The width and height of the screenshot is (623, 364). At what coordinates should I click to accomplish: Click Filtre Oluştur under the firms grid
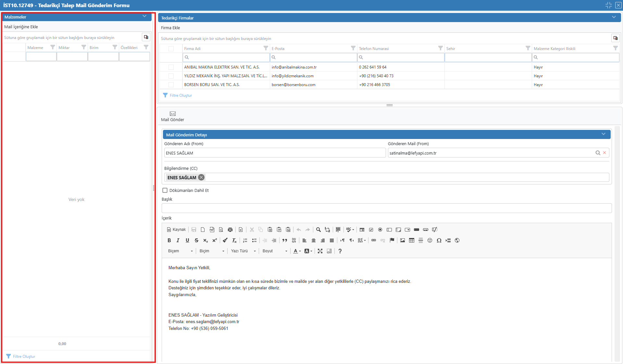[181, 95]
